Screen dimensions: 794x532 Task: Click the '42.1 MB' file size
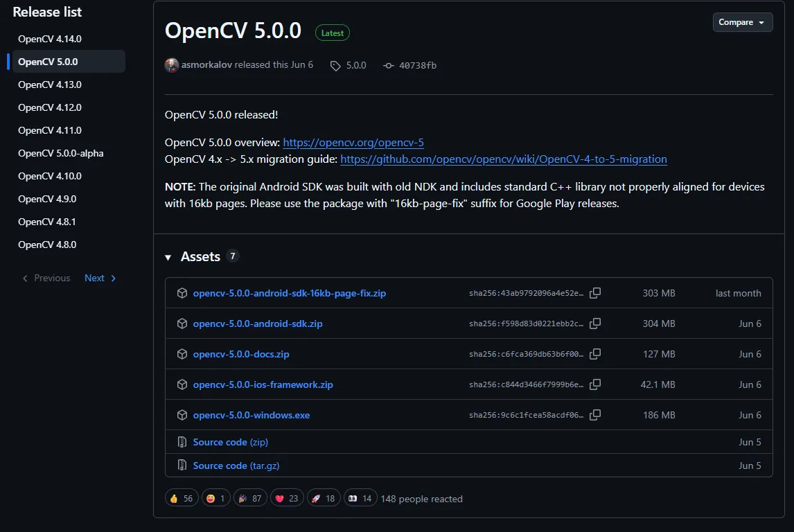(x=658, y=384)
